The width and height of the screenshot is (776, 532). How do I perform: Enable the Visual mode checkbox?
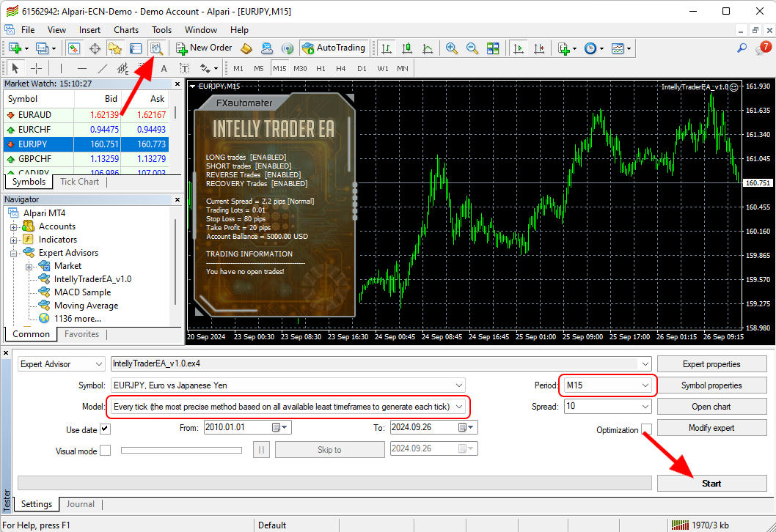(x=105, y=451)
